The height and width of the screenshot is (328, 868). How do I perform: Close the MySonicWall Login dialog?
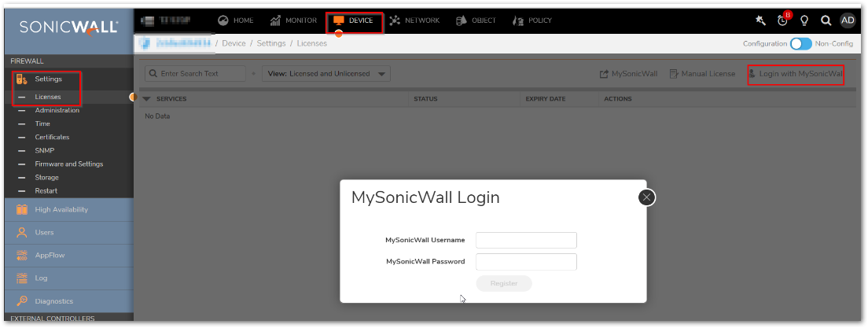646,197
